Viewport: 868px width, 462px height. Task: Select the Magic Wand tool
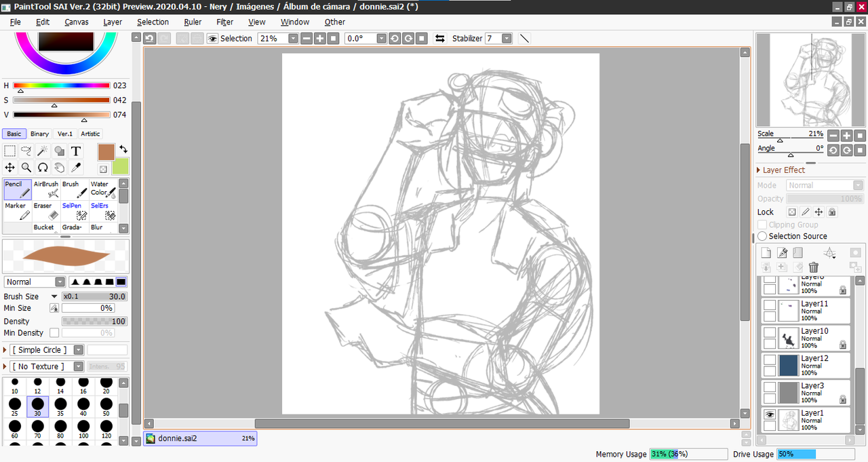click(43, 151)
